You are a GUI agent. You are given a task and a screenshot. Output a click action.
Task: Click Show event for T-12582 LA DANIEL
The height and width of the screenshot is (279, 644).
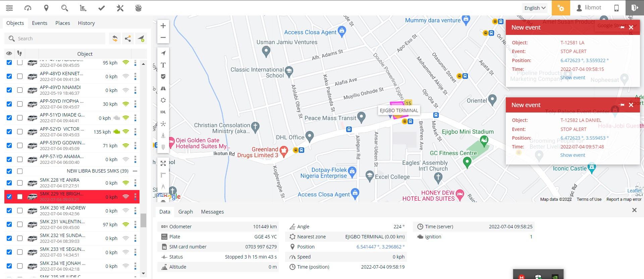[573, 155]
